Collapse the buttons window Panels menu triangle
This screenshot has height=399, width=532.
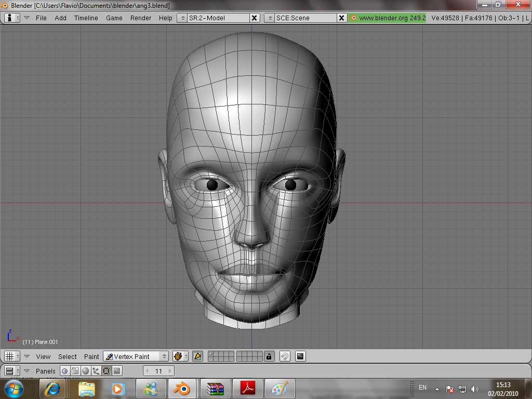pyautogui.click(x=26, y=371)
